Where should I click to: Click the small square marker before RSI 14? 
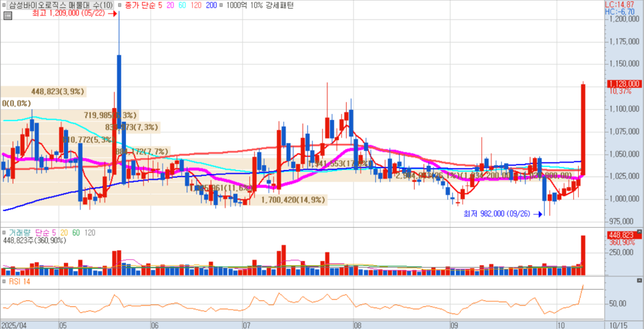[5, 282]
